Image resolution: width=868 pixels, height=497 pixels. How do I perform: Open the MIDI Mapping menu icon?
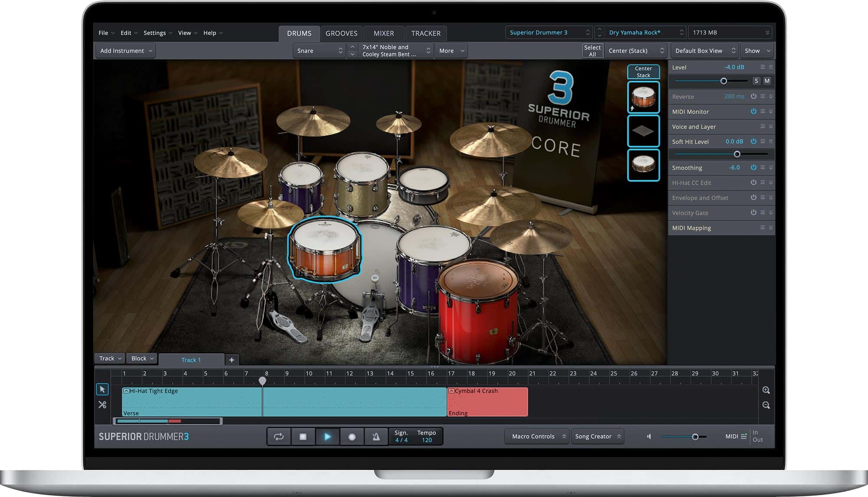pyautogui.click(x=763, y=227)
